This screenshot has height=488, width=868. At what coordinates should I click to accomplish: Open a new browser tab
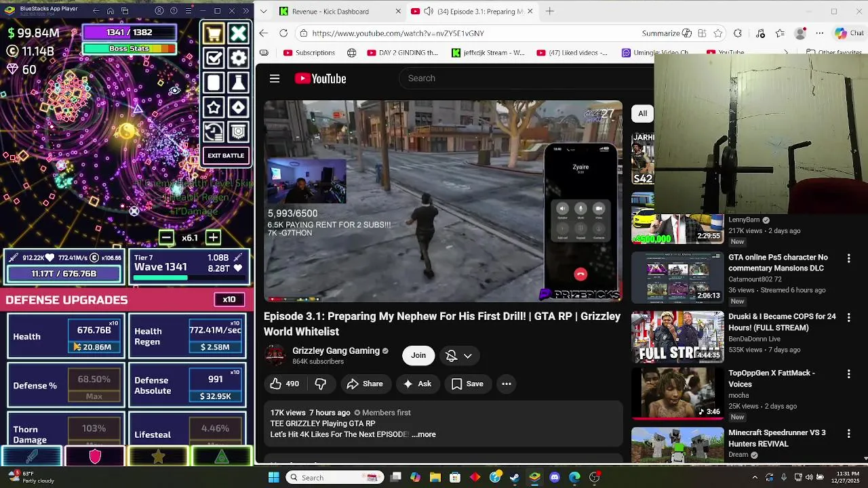(x=550, y=12)
